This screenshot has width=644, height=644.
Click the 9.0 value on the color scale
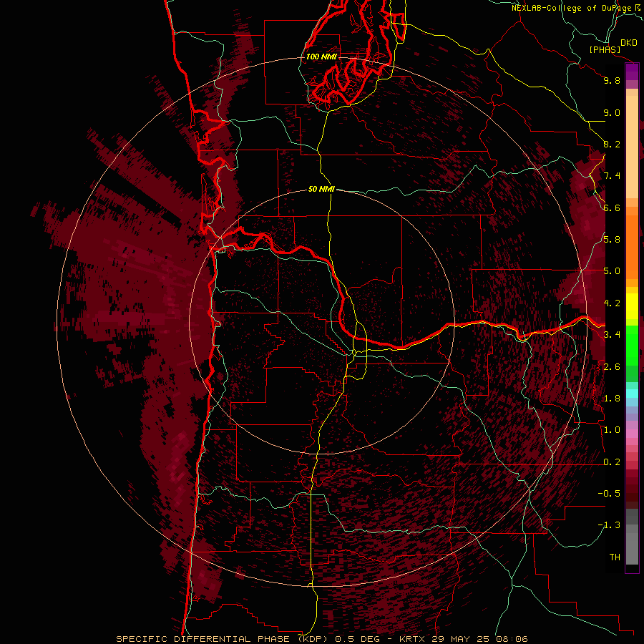(612, 112)
